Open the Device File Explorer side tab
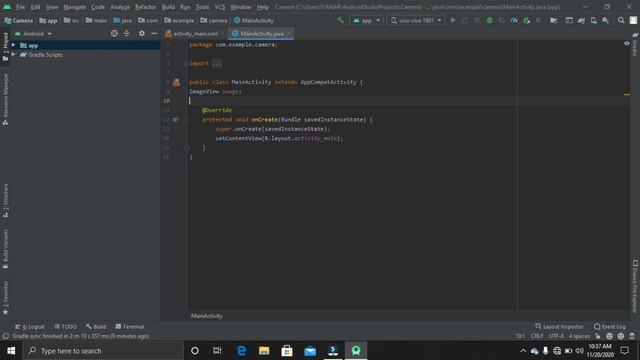This screenshot has width=640, height=360. [635, 286]
